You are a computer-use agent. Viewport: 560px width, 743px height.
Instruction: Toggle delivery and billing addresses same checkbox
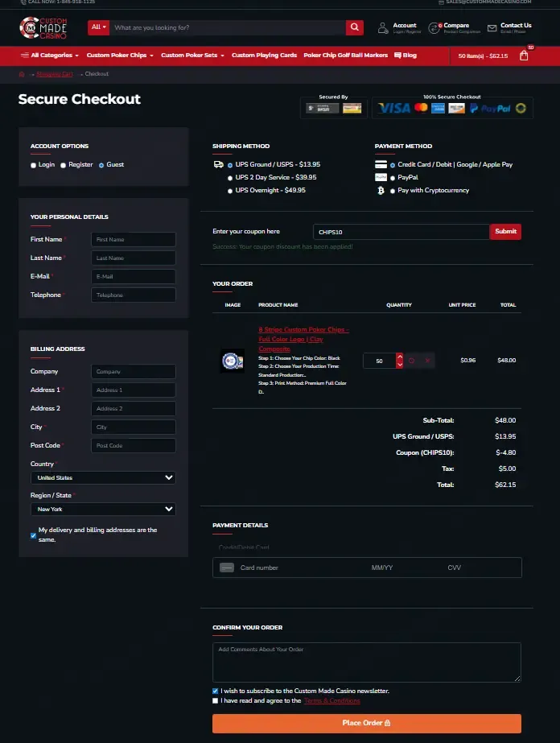[x=33, y=536]
